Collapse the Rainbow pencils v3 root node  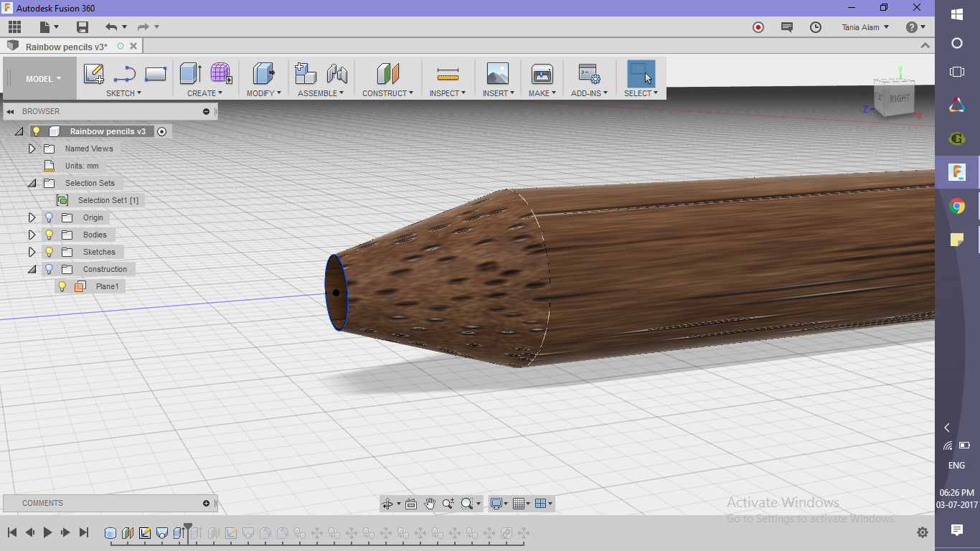19,131
